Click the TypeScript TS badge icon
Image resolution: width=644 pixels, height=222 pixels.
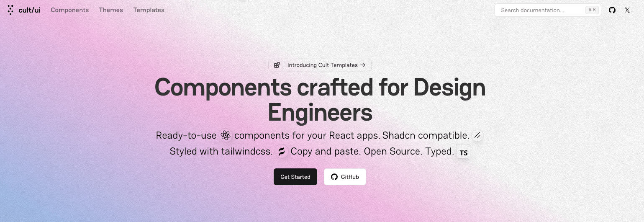pyautogui.click(x=463, y=152)
